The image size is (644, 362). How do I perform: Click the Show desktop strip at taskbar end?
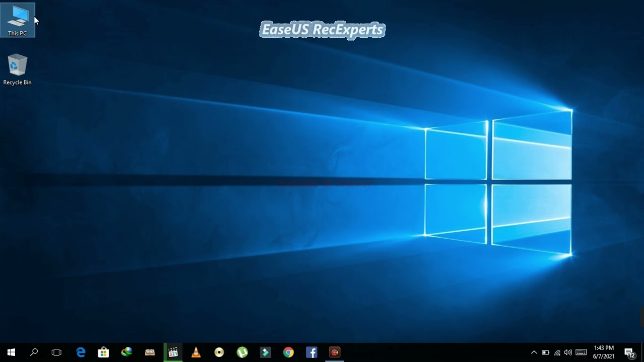pyautogui.click(x=642, y=352)
